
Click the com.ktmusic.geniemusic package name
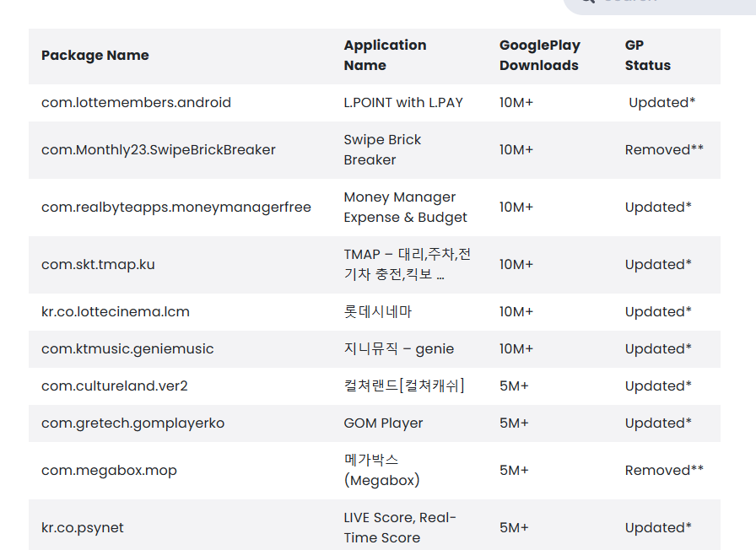click(x=127, y=349)
